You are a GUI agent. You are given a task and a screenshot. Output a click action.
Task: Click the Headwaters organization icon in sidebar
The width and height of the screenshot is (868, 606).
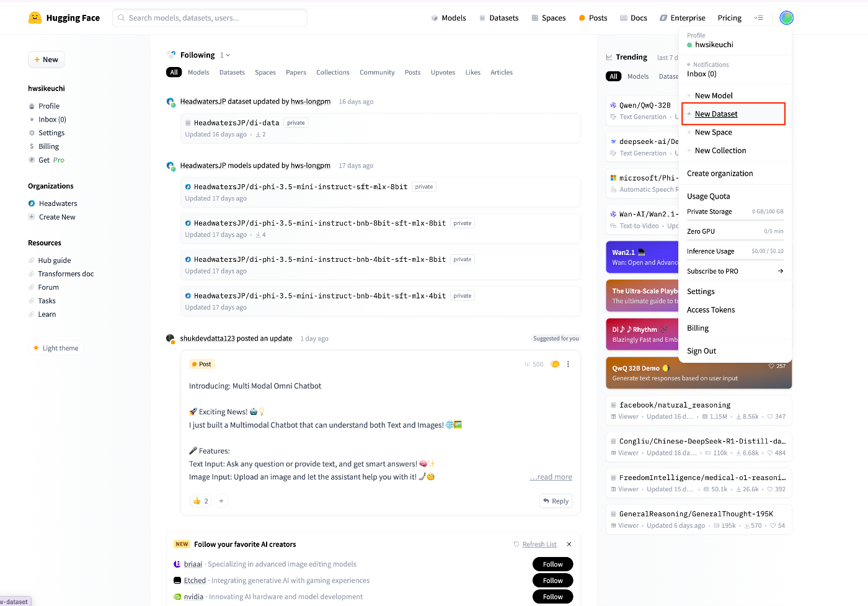coord(32,203)
